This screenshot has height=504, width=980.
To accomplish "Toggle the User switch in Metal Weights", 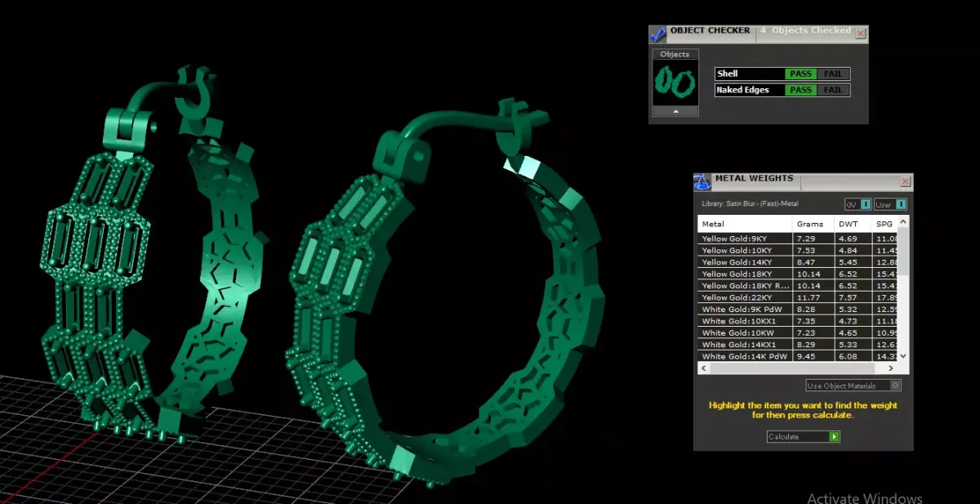I will coord(890,204).
